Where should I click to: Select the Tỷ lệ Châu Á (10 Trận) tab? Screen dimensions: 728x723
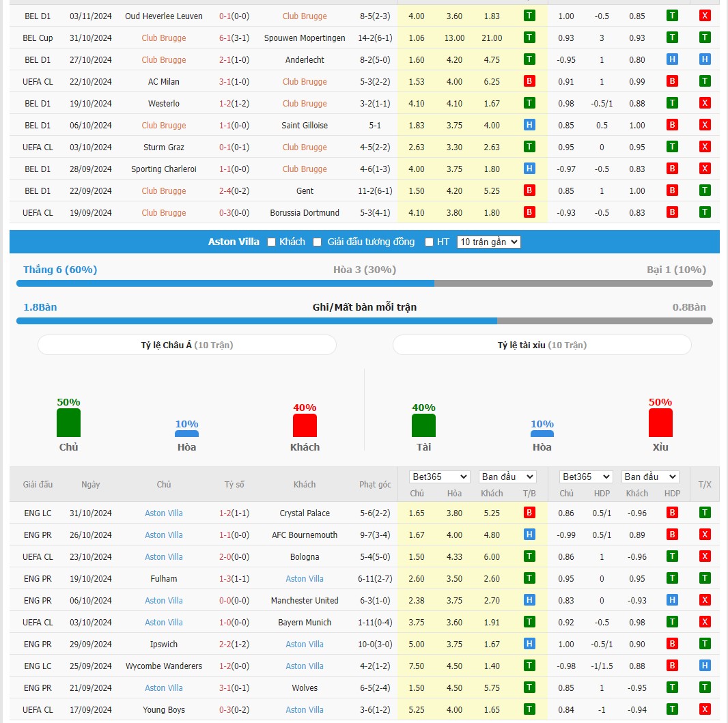click(186, 345)
